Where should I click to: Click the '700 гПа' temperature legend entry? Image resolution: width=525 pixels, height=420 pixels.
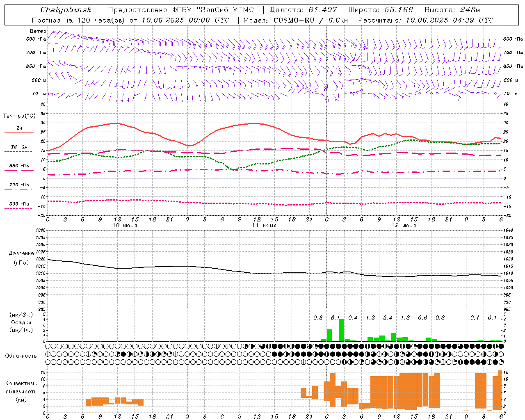point(19,185)
